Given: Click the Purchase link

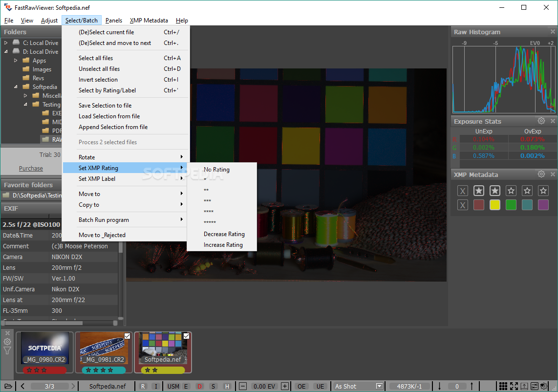Looking at the screenshot, I should pyautogui.click(x=31, y=169).
